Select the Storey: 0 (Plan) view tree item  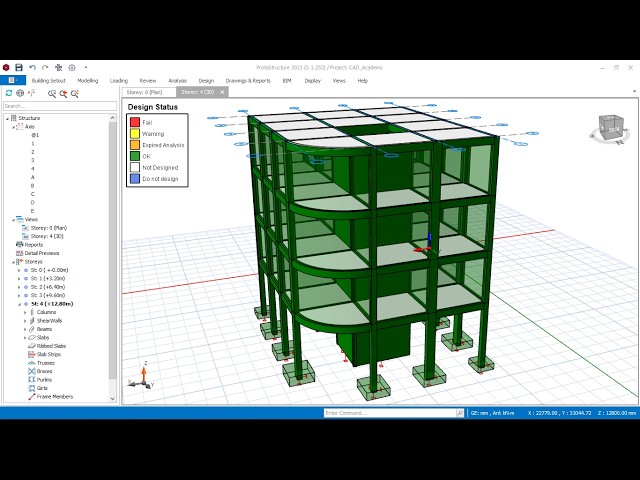44,228
